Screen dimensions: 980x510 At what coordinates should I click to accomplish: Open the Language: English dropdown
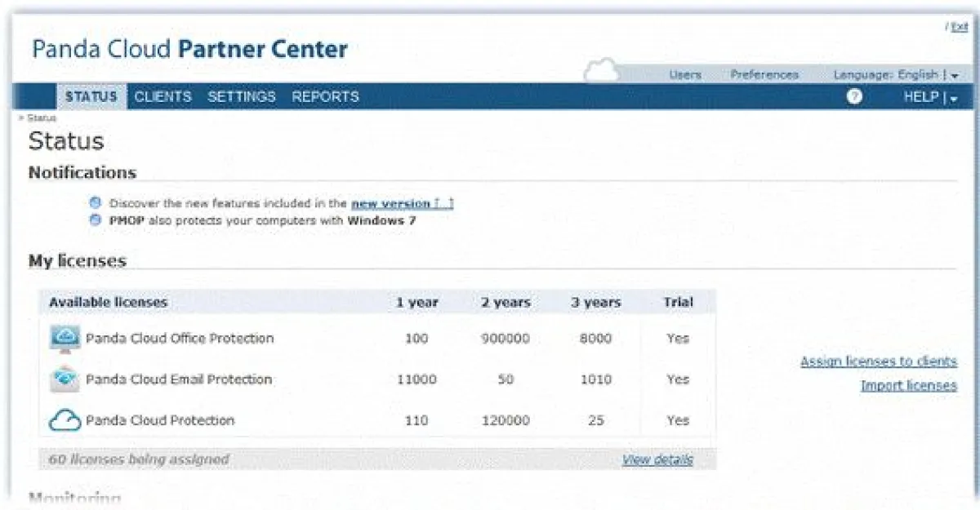pyautogui.click(x=895, y=75)
